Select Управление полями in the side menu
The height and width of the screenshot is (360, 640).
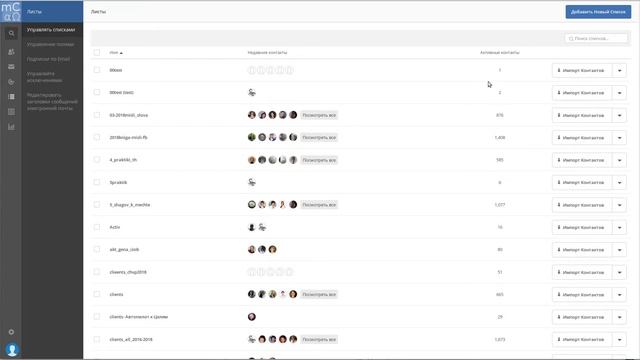[x=50, y=44]
